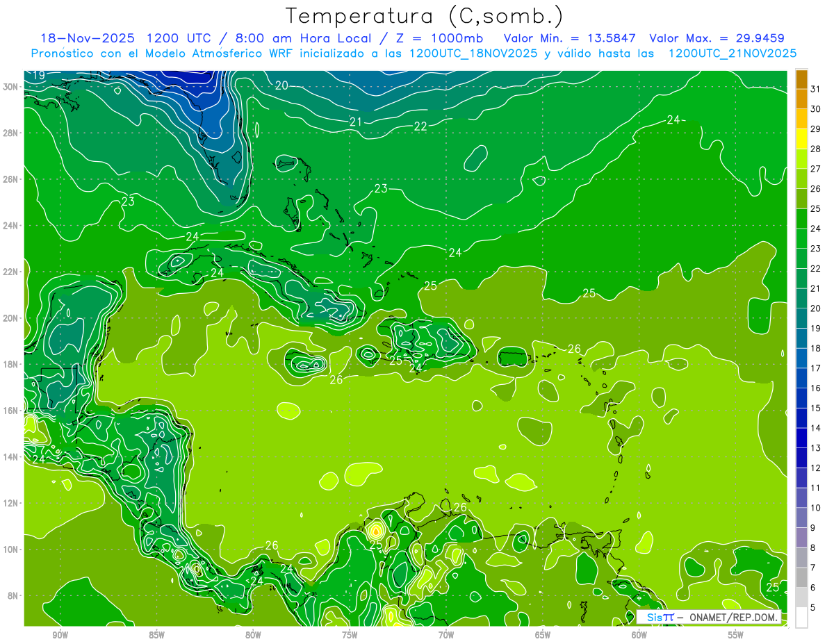
Task: Click the dark orange legend swatch above 31
Action: 801,79
